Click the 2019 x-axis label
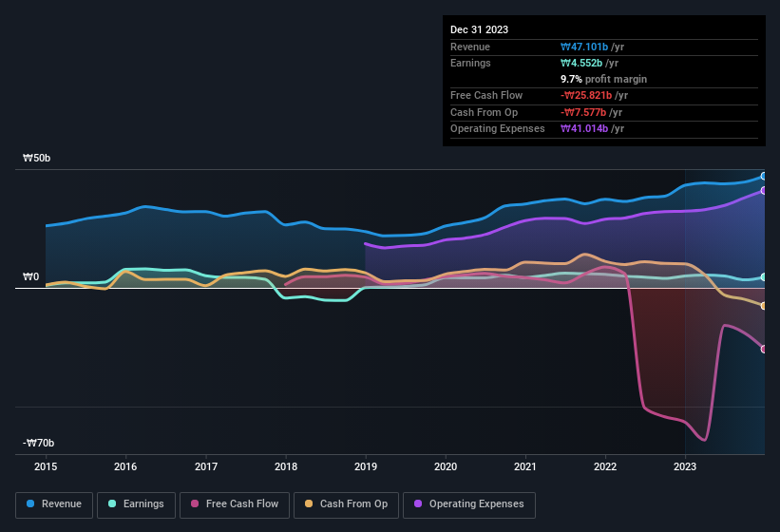The image size is (780, 532). pos(366,466)
